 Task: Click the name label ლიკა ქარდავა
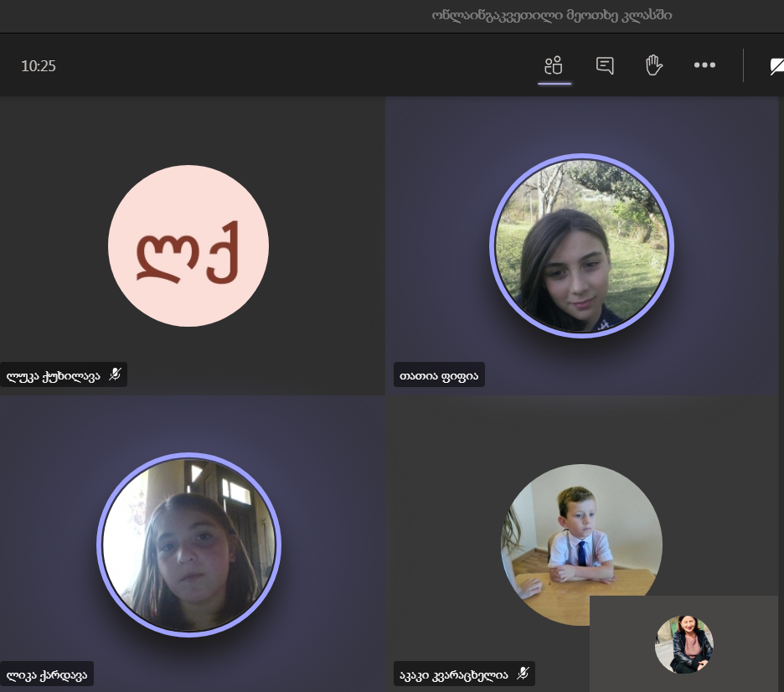click(47, 675)
